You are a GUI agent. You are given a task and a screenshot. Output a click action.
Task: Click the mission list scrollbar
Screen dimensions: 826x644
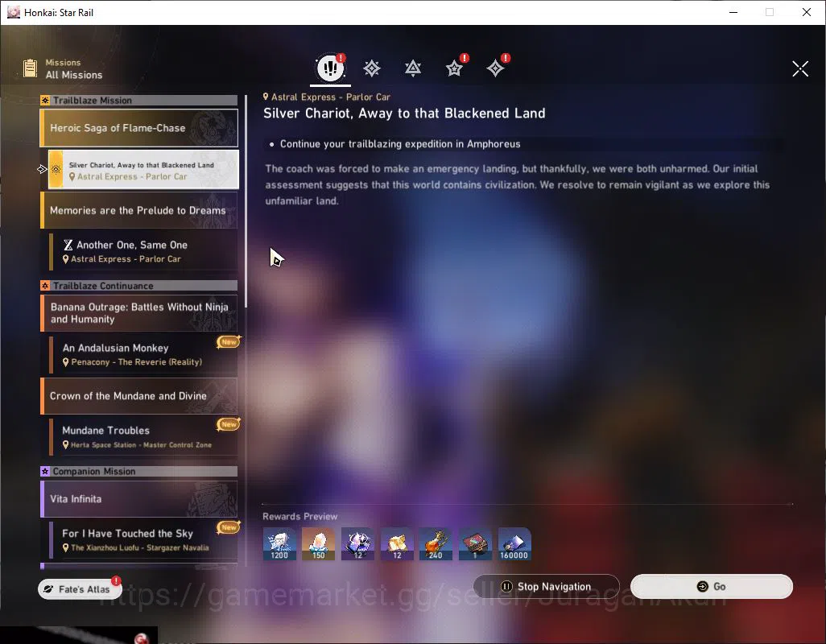246,202
